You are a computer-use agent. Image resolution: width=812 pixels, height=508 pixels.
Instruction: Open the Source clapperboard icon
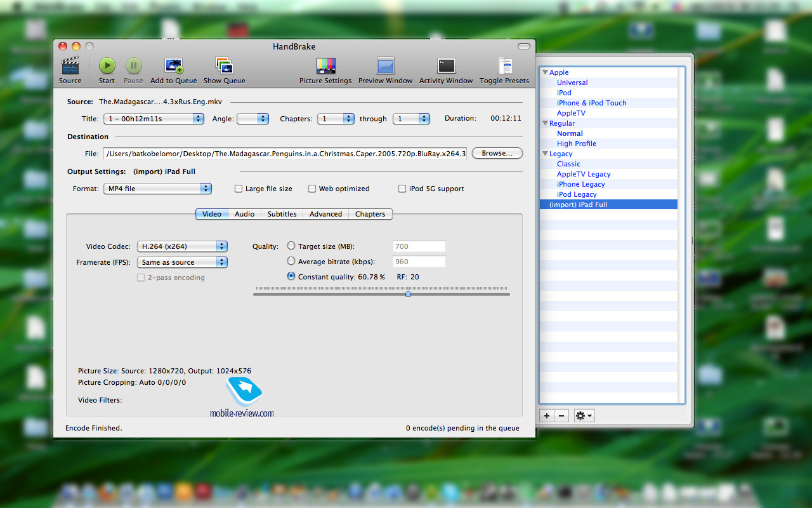coord(70,66)
